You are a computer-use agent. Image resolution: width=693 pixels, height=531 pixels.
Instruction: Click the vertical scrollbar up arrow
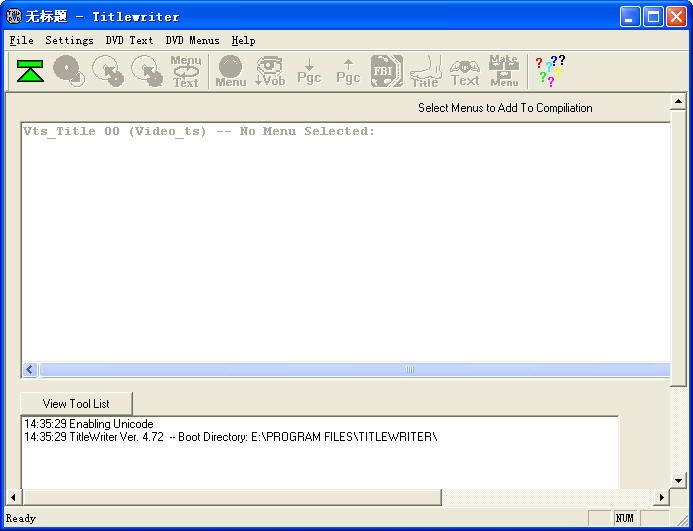[x=678, y=102]
